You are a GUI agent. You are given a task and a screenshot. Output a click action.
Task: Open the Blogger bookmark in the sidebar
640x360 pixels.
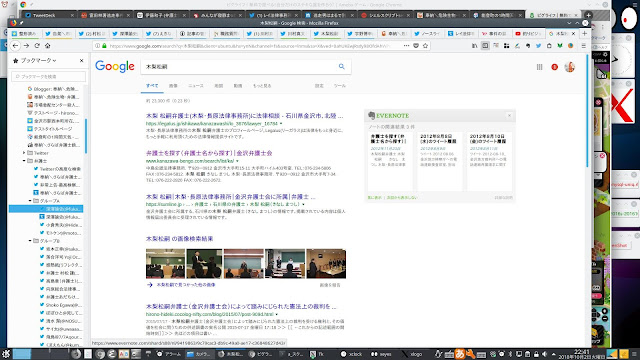pyautogui.click(x=53, y=89)
